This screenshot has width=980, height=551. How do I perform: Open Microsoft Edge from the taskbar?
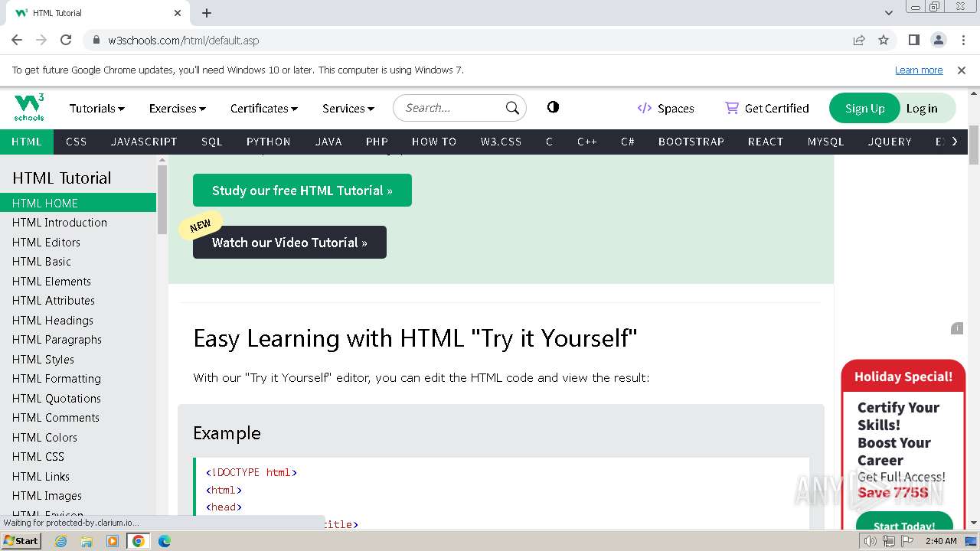click(x=164, y=541)
